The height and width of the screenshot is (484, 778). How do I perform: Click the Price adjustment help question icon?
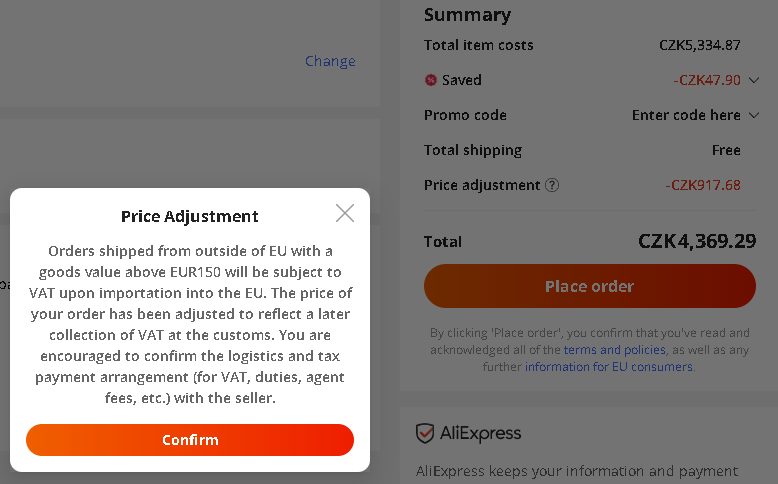[552, 185]
